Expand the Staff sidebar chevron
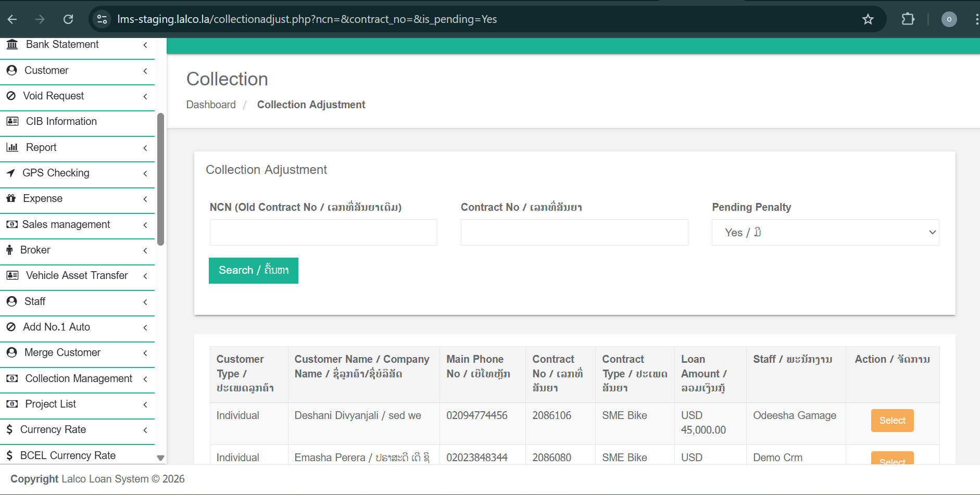This screenshot has height=495, width=980. (x=145, y=302)
